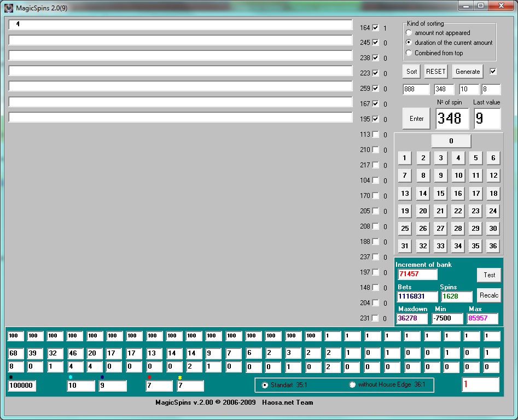Viewport: 518px width, 420px height.
Task: Click the bank field showing 100000
Action: [x=22, y=386]
